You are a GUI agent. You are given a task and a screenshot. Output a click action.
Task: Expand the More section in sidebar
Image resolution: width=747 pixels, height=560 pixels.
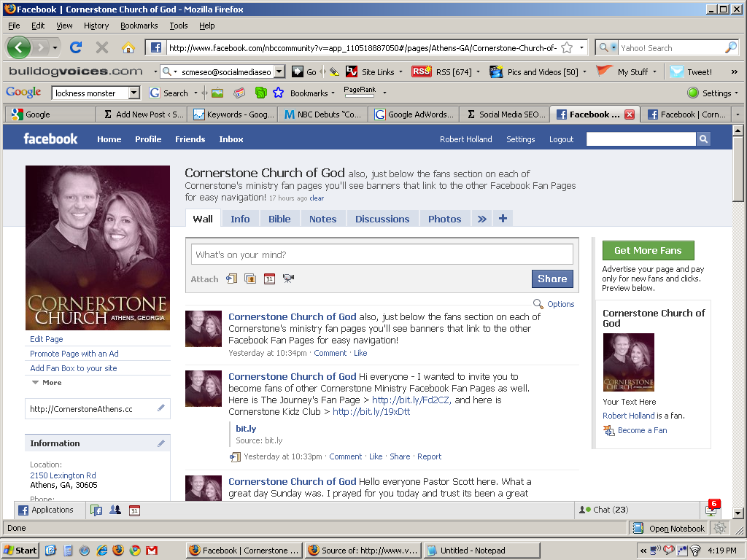47,382
